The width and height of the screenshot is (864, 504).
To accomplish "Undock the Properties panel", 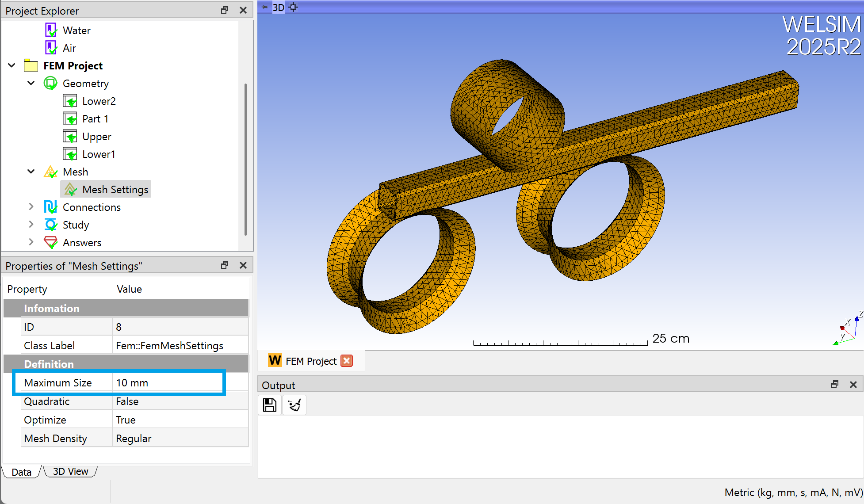I will pos(225,265).
